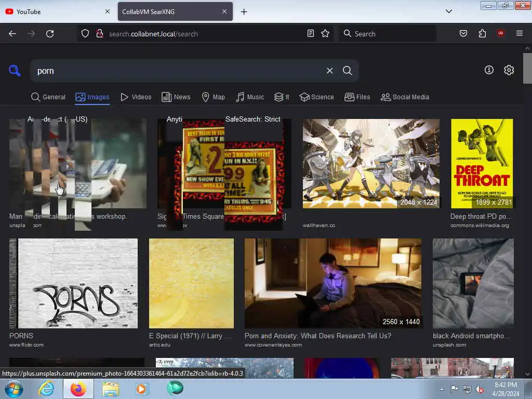Select the Images category tab

click(92, 97)
